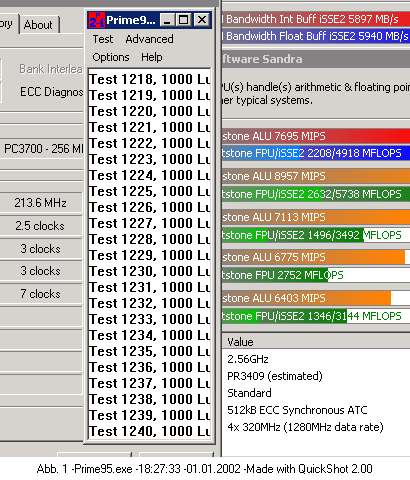Select the Test 1239 log line
The width and height of the screenshot is (410, 480).
pyautogui.click(x=150, y=415)
